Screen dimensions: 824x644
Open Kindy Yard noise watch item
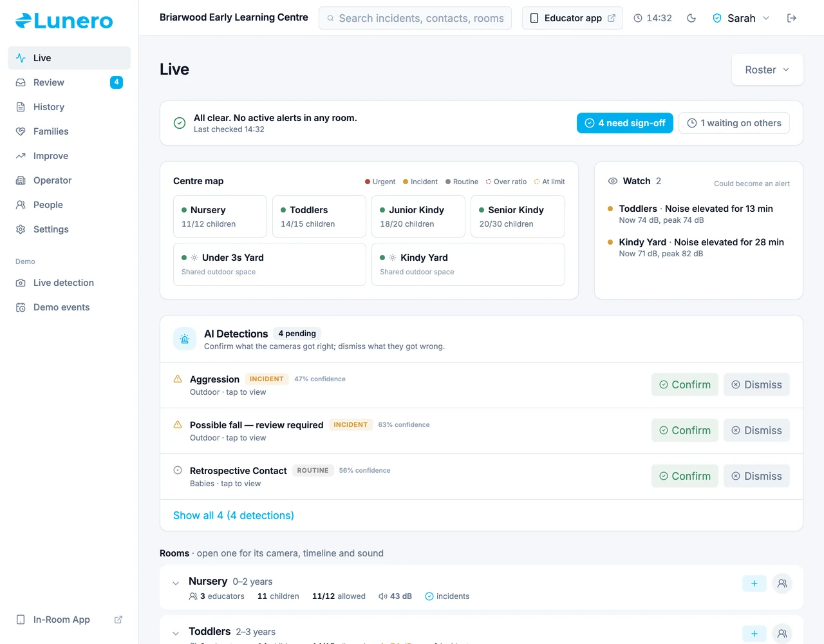(x=698, y=247)
